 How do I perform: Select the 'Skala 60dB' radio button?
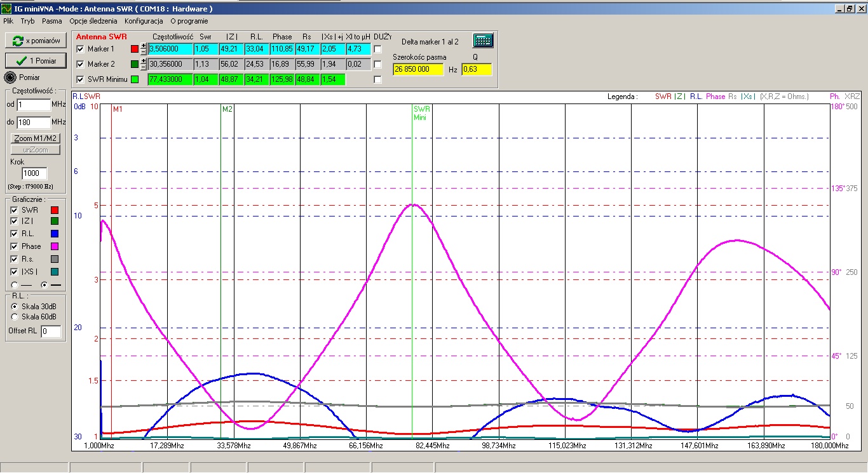(15, 316)
